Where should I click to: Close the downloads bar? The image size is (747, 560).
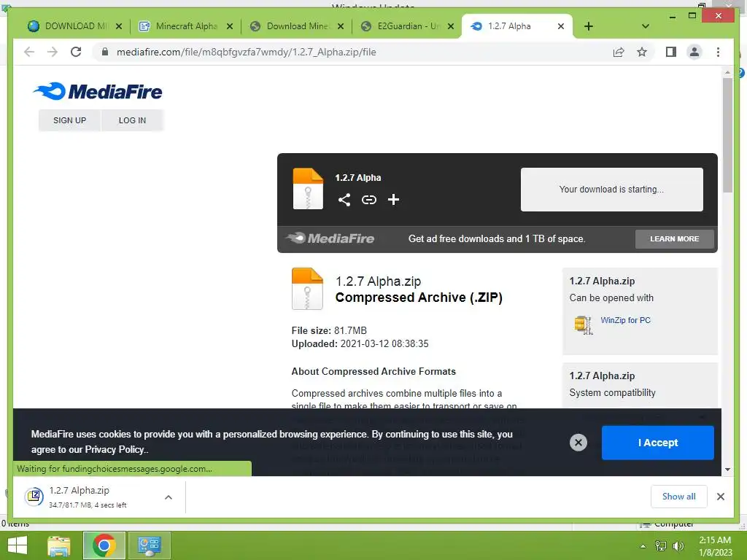720,497
